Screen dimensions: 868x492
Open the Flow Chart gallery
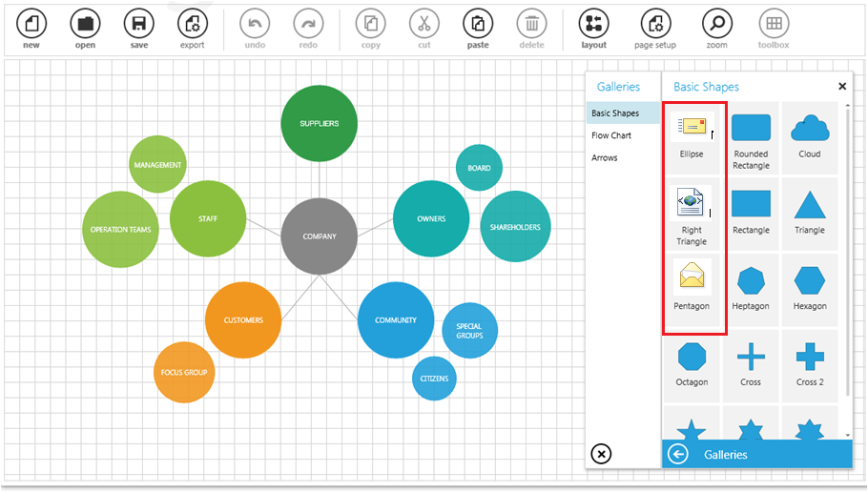[x=623, y=135]
